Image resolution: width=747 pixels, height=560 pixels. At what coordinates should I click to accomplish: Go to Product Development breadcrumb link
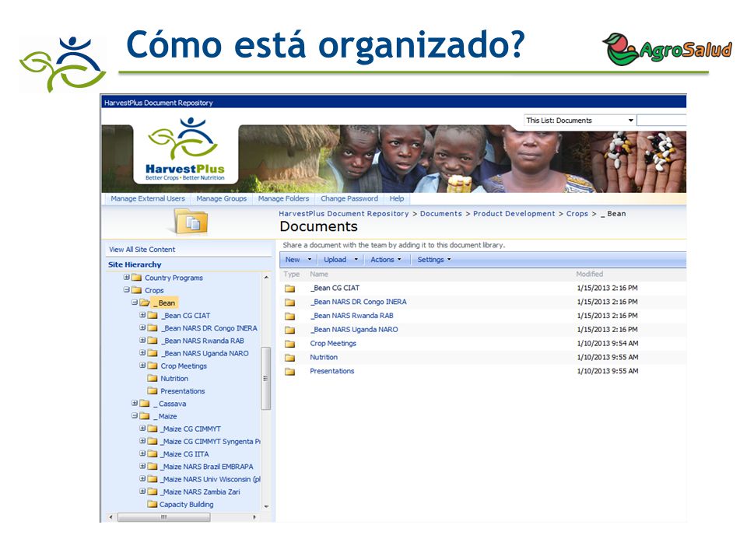[514, 214]
